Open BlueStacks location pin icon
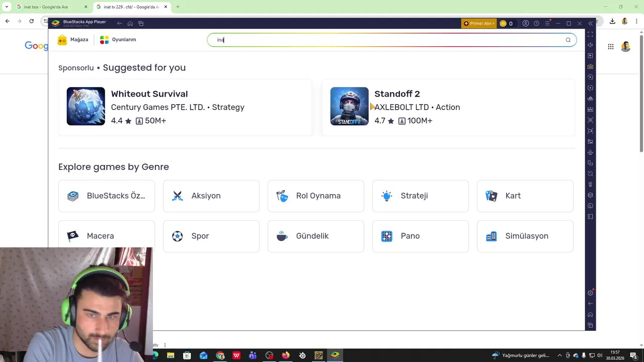The width and height of the screenshot is (644, 362). [591, 185]
